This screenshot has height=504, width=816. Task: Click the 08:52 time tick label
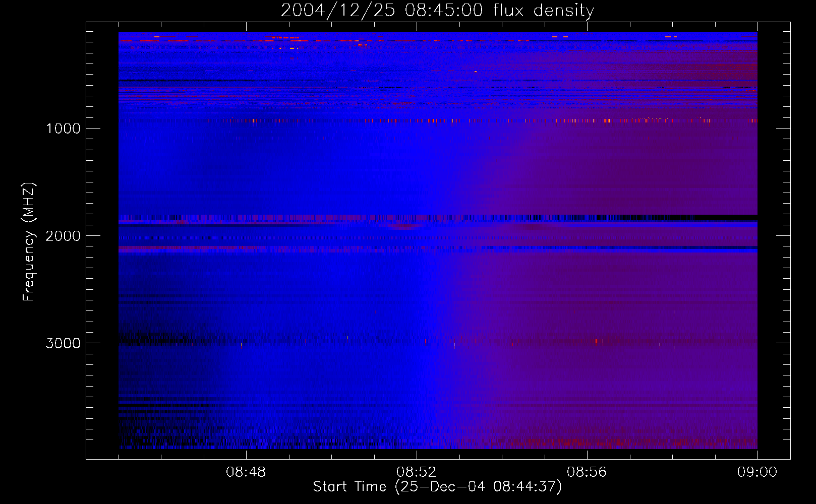point(417,472)
